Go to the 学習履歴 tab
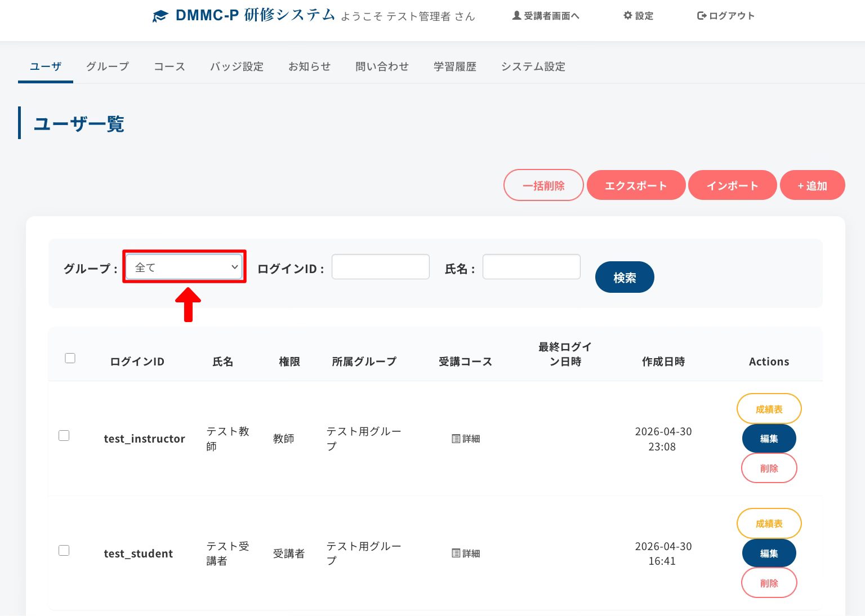This screenshot has width=865, height=616. (454, 66)
